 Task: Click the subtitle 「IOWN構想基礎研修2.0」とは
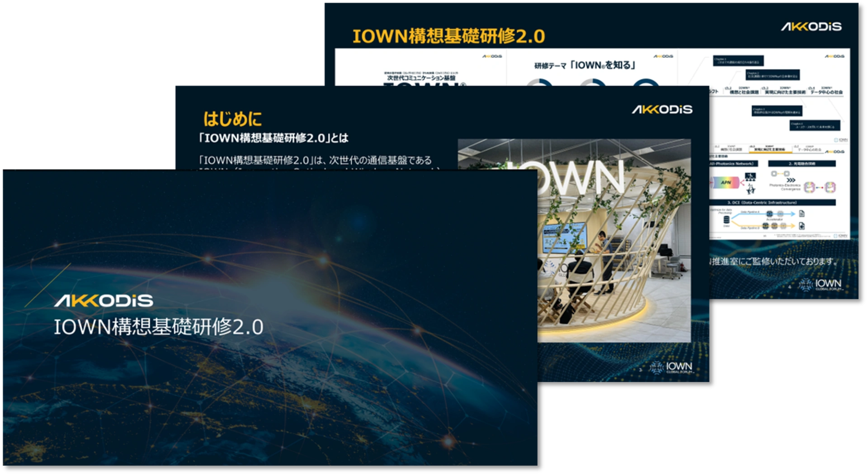(274, 138)
